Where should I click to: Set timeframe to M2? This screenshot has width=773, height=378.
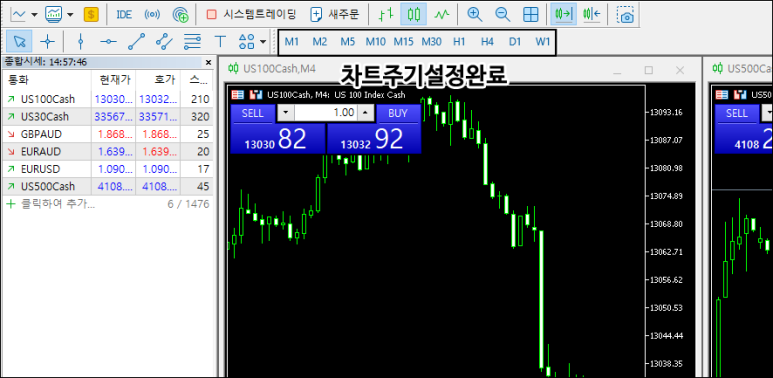click(x=319, y=42)
